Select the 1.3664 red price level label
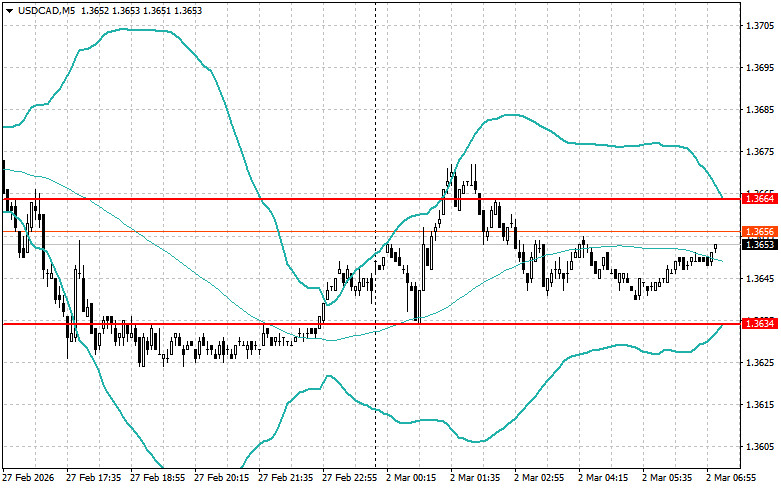The width and height of the screenshot is (781, 489). tap(760, 199)
